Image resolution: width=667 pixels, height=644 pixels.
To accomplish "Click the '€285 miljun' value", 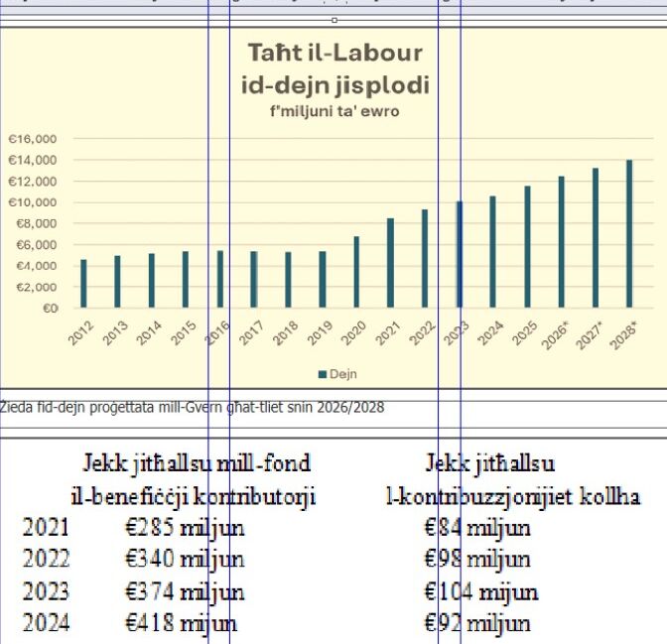I will point(185,527).
